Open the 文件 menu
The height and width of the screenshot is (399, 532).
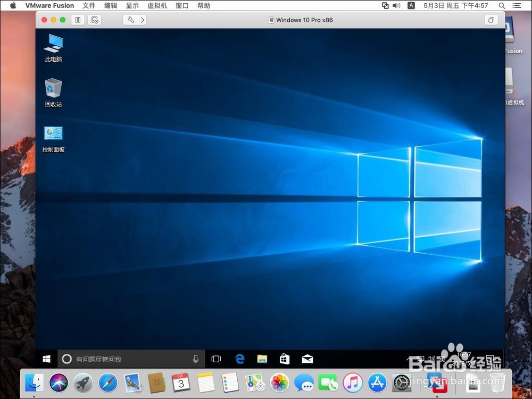coord(89,5)
